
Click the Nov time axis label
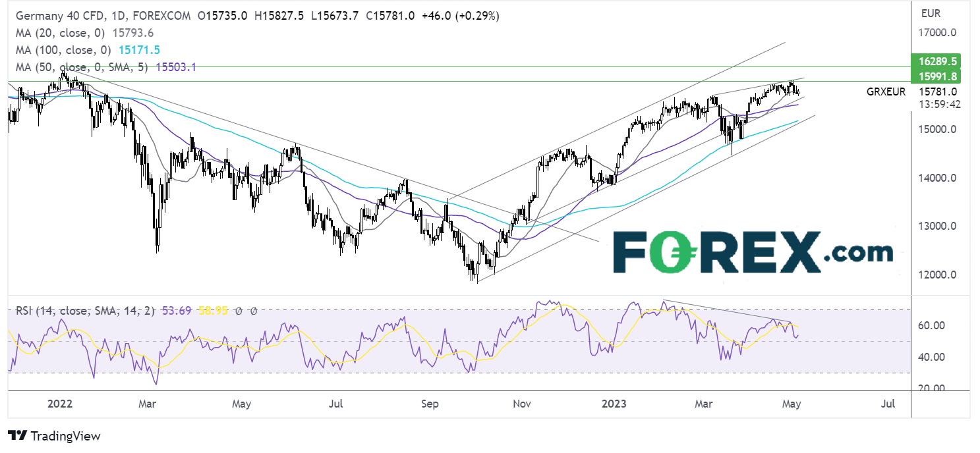tap(521, 403)
